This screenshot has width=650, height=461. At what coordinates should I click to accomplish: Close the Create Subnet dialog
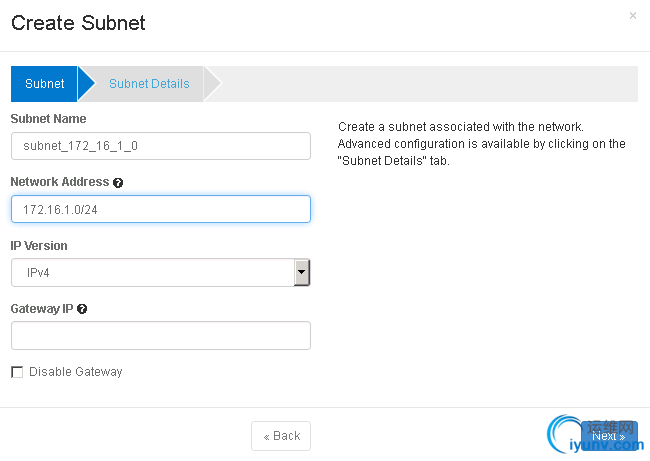click(632, 16)
